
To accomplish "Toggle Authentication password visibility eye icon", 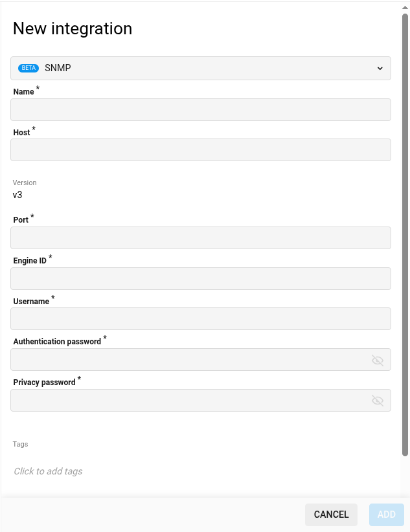I will point(378,360).
